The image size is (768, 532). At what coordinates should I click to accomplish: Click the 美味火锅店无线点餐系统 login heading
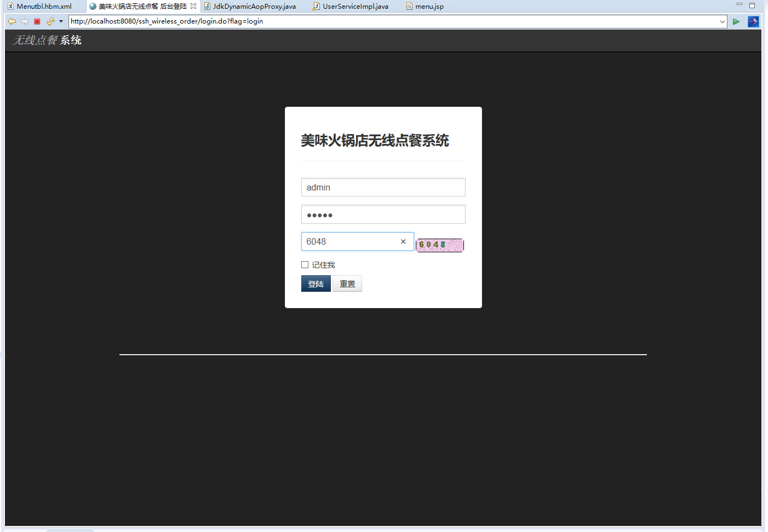375,141
